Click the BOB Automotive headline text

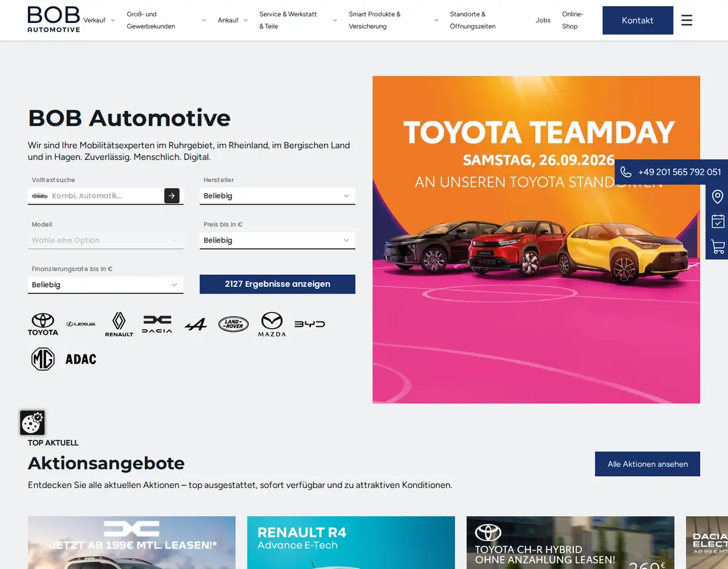coord(129,118)
